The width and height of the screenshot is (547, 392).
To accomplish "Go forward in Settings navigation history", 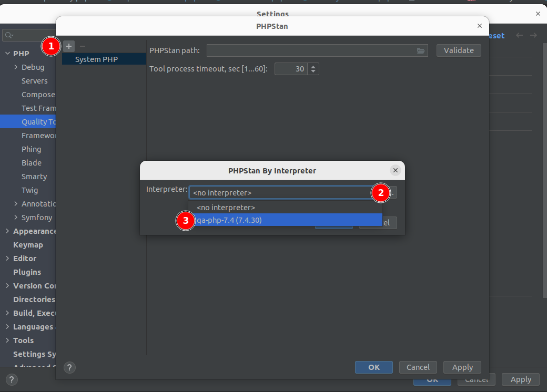I will (x=533, y=35).
